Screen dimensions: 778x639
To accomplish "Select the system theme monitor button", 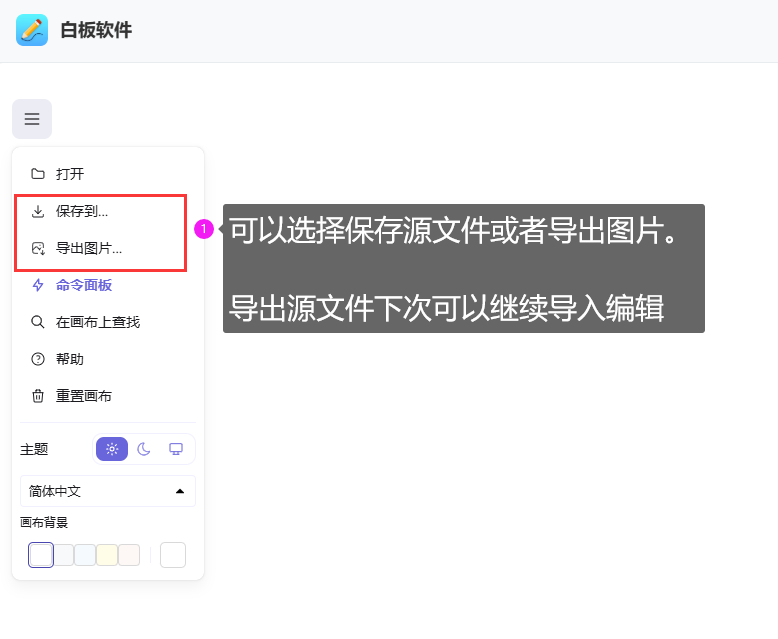I will pos(176,449).
